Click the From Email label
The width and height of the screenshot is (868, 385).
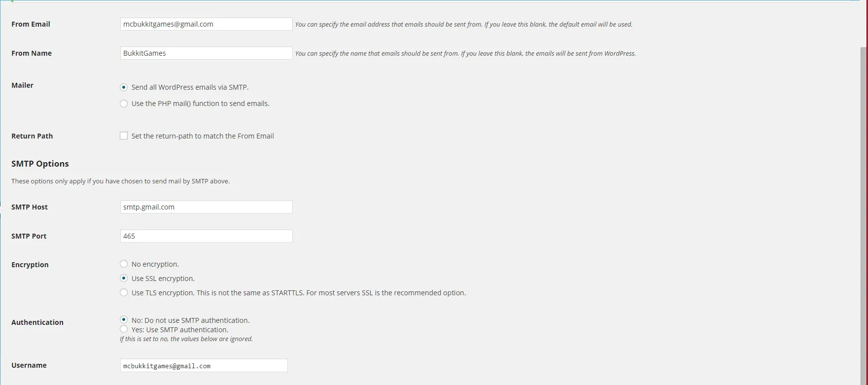31,24
